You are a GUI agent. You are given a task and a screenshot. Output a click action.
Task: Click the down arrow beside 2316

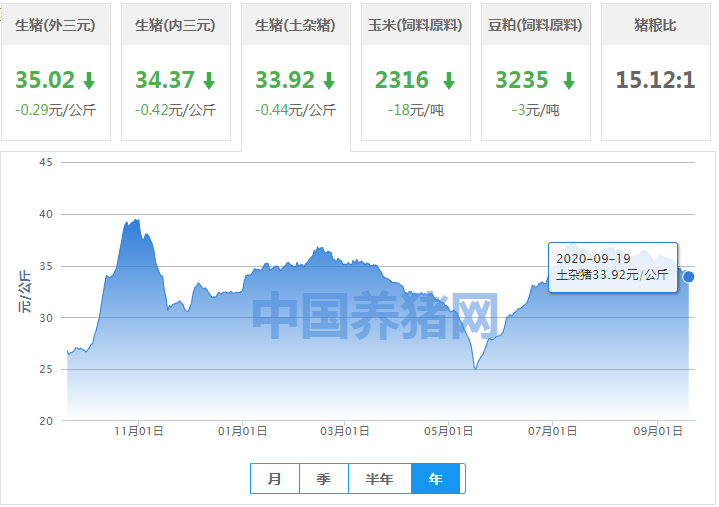449,81
